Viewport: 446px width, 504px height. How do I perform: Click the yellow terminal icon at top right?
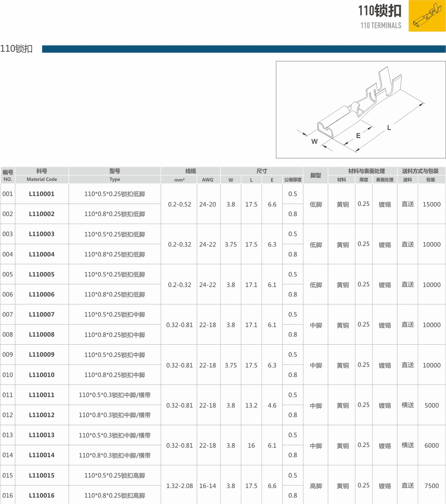coord(427,16)
